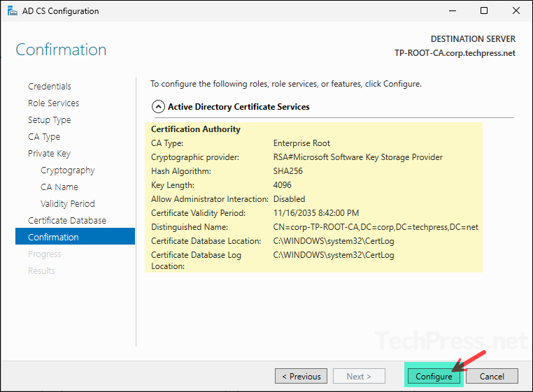The height and width of the screenshot is (392, 533).
Task: Maximize the AD CS Configuration window
Action: point(484,11)
